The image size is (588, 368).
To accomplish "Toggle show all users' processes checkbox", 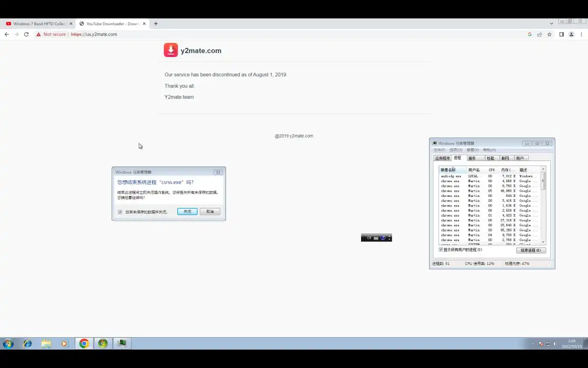I will [441, 250].
